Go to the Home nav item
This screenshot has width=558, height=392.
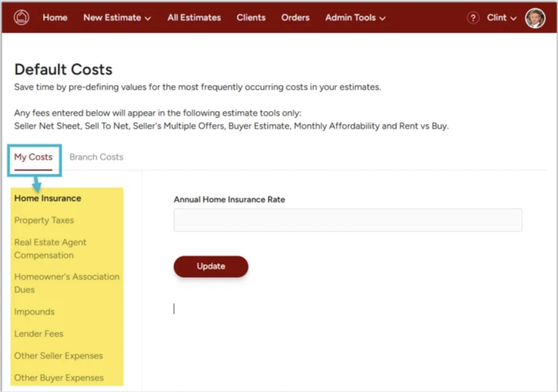click(x=55, y=18)
